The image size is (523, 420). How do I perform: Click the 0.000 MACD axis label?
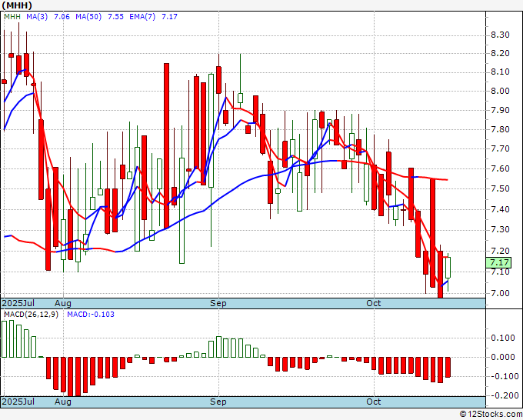click(x=503, y=357)
